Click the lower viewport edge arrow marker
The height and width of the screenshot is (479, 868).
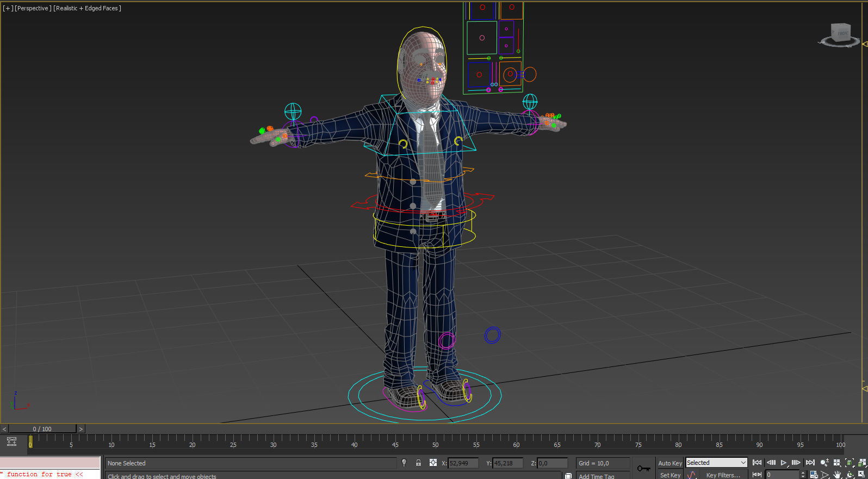point(864,388)
